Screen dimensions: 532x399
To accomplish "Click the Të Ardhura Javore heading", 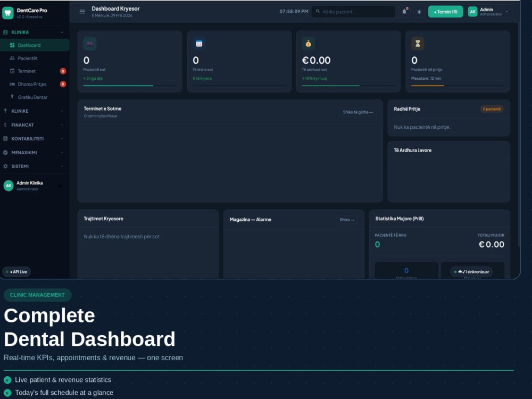I will click(413, 151).
